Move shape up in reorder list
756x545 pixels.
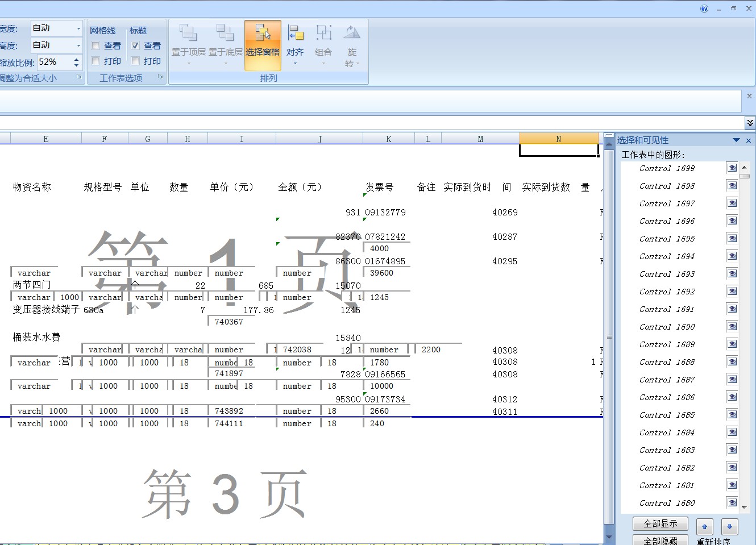pyautogui.click(x=704, y=526)
